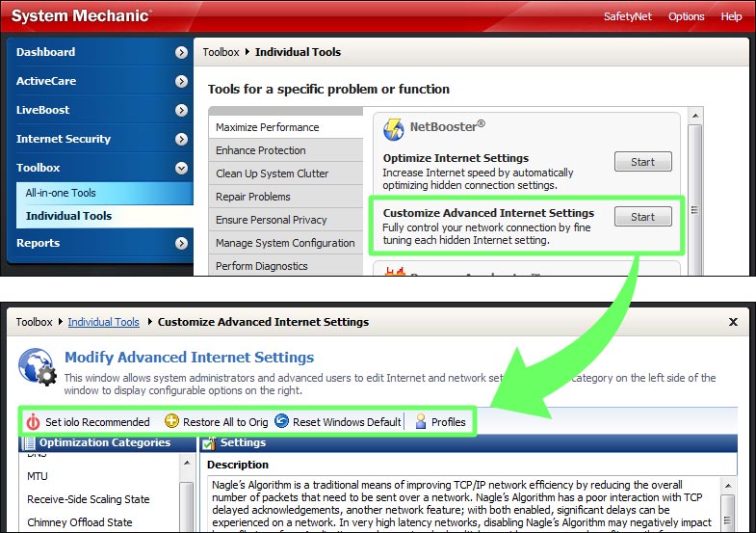Collapse the Toolbox section arrow

click(181, 168)
